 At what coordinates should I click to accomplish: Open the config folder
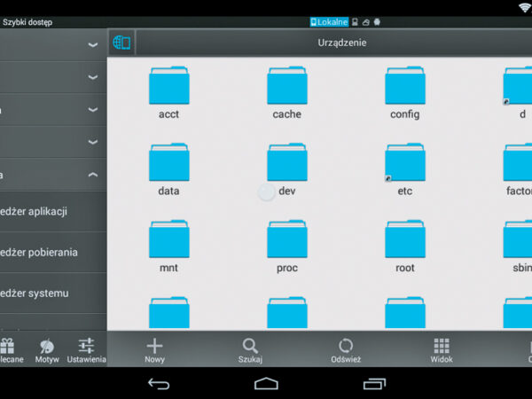tap(404, 92)
